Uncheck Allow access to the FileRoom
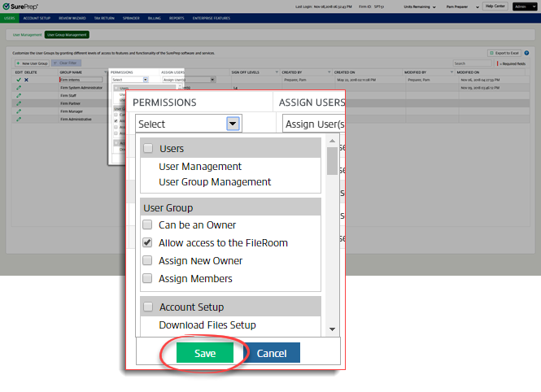This screenshot has width=541, height=392. pyautogui.click(x=148, y=243)
